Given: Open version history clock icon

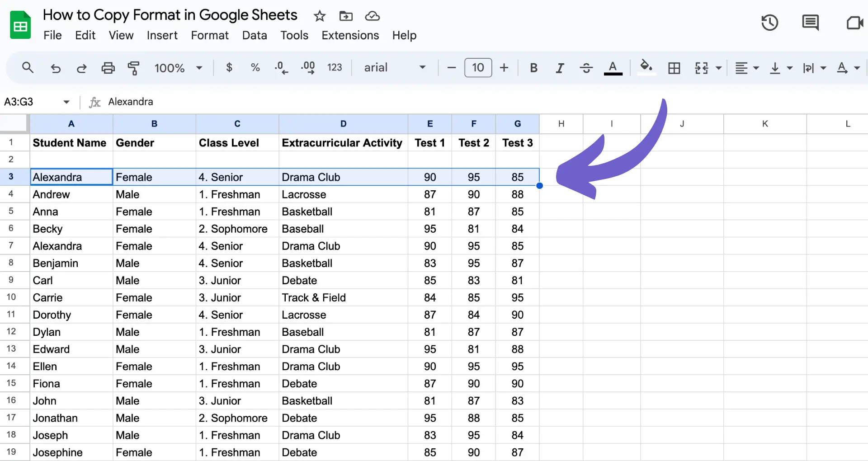Looking at the screenshot, I should pyautogui.click(x=769, y=23).
